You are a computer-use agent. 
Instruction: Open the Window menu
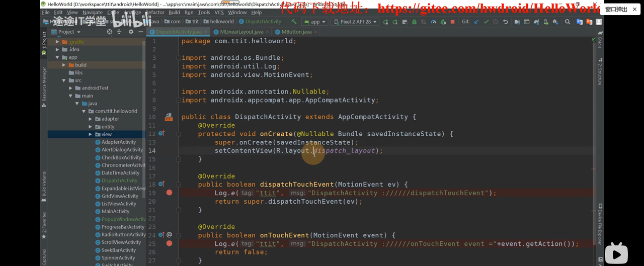[x=237, y=12]
